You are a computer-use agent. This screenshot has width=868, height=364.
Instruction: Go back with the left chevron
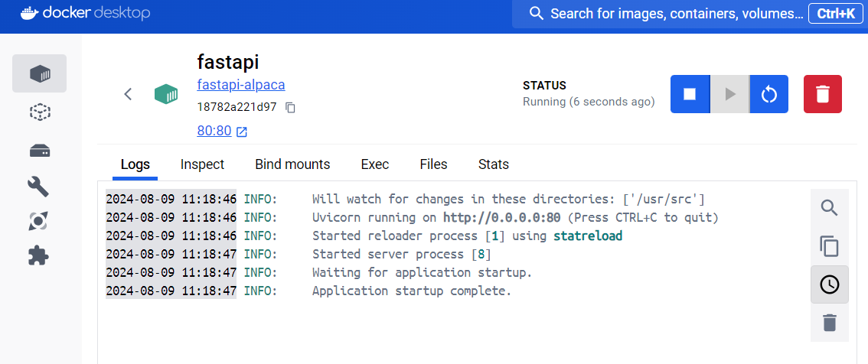(x=128, y=94)
